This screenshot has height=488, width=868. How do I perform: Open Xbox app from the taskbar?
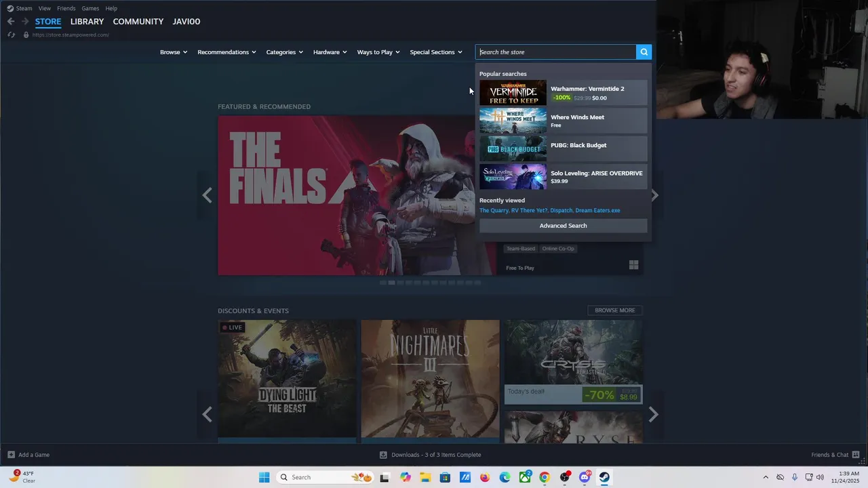pos(525,477)
